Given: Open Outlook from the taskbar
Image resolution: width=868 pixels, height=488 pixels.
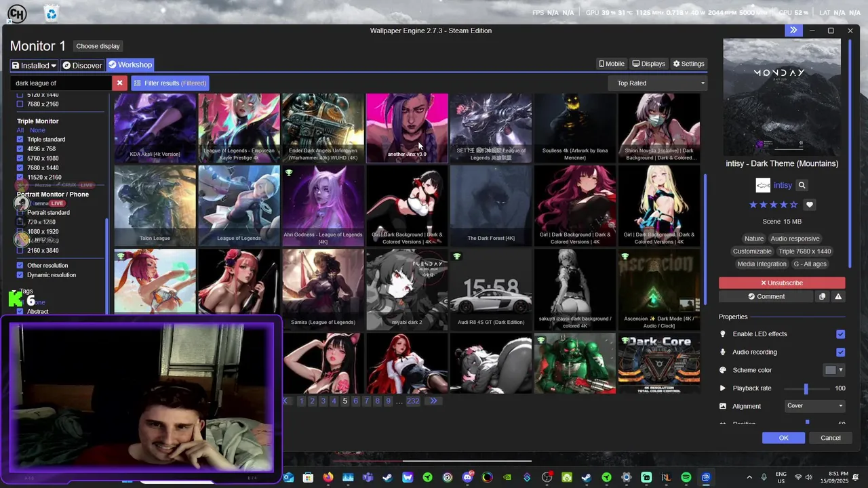Looking at the screenshot, I should 288,477.
